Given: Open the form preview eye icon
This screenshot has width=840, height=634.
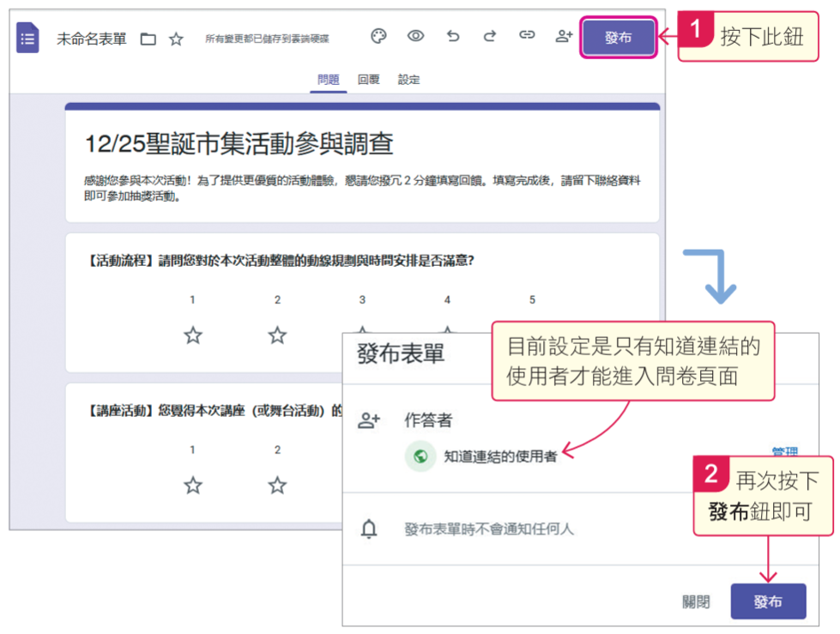Looking at the screenshot, I should point(415,37).
